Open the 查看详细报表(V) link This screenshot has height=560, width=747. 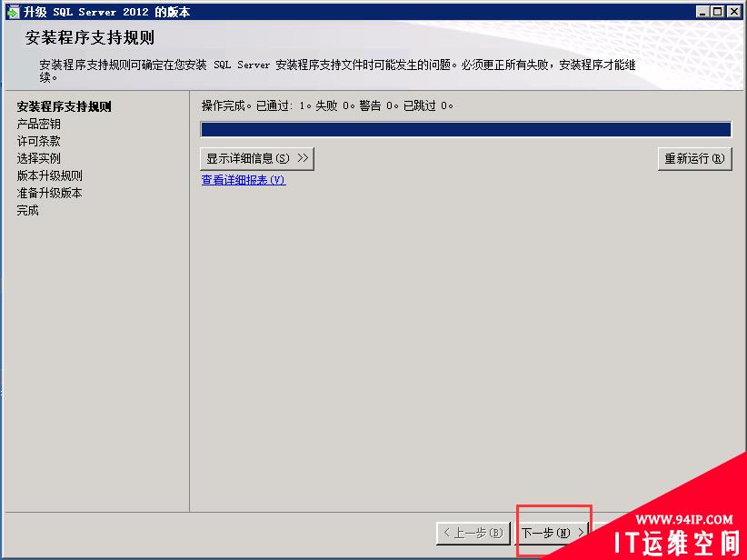[244, 180]
